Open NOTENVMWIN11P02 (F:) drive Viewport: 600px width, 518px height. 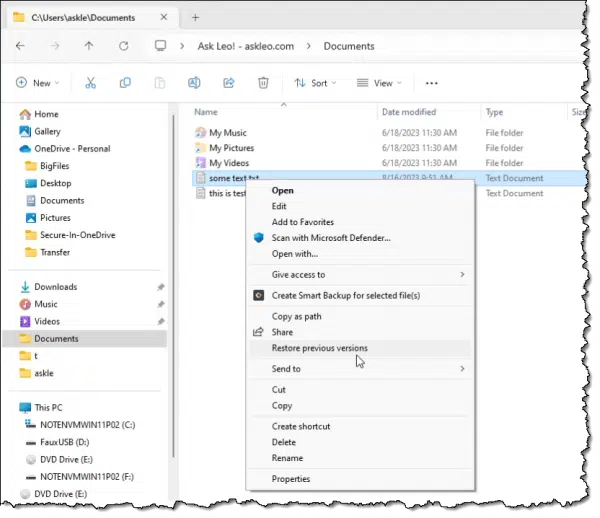pos(86,477)
